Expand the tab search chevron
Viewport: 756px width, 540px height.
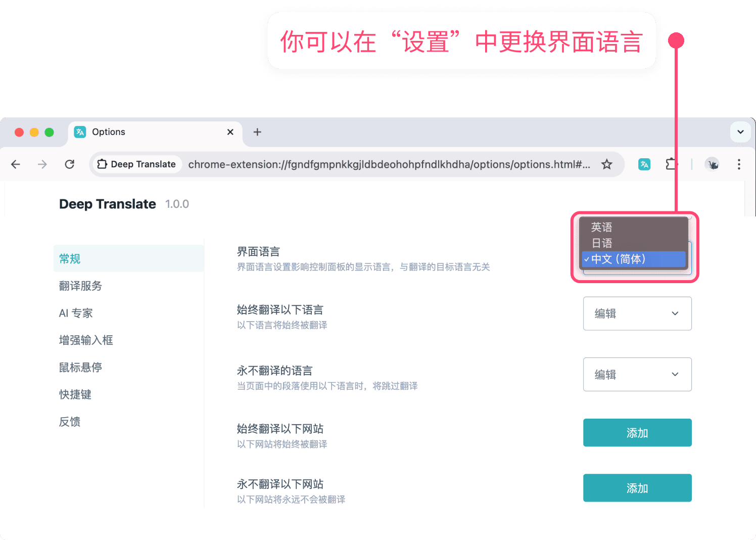click(x=740, y=132)
